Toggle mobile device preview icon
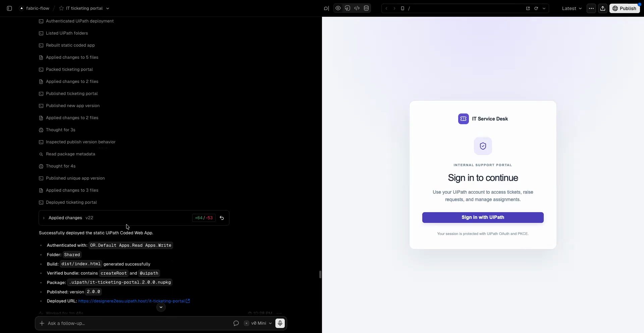 (x=402, y=8)
